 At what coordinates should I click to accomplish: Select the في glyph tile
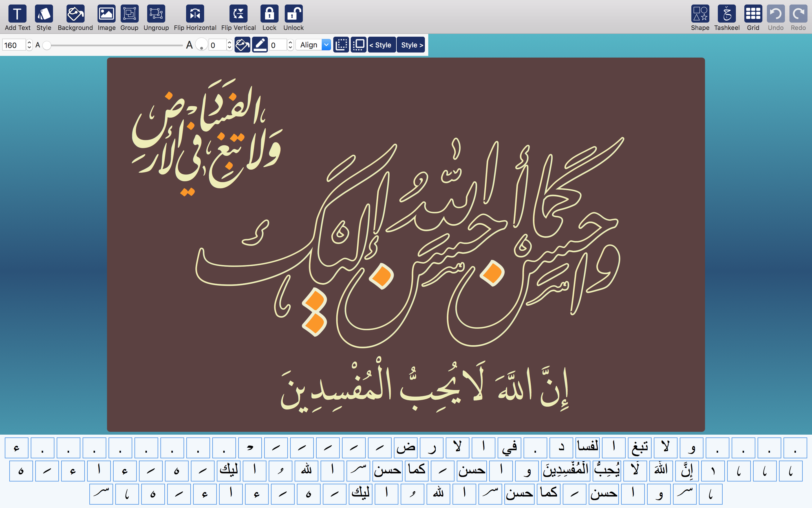(x=509, y=448)
